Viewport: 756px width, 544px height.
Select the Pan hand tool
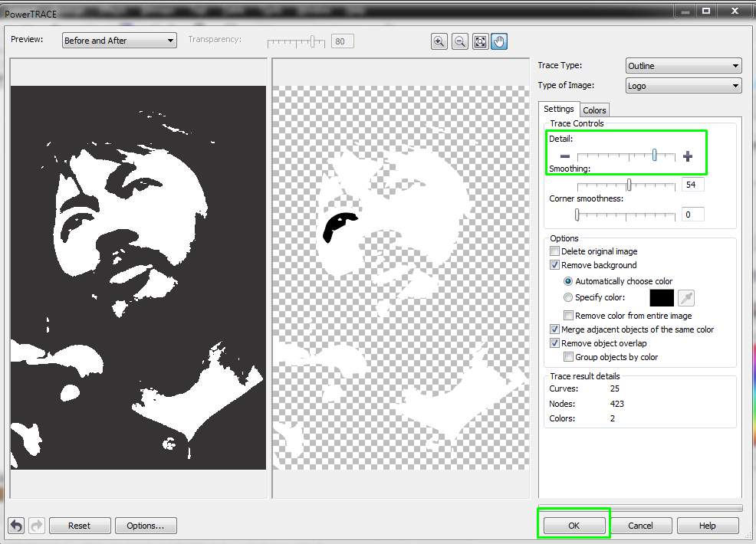pos(499,41)
